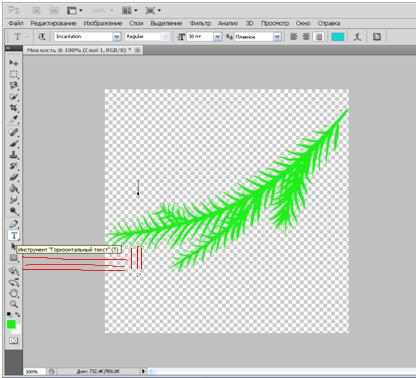Image resolution: width=416 pixels, height=378 pixels.
Task: Set right text alignment
Action: pos(319,37)
